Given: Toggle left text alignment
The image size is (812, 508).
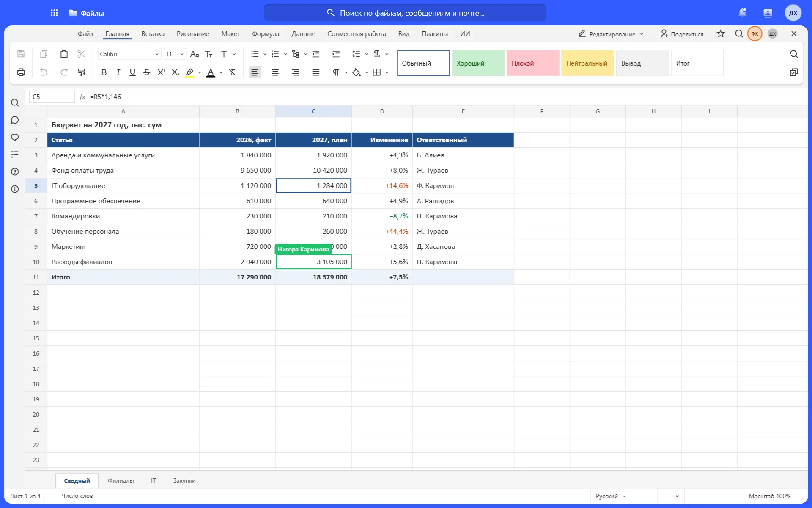Looking at the screenshot, I should (255, 72).
